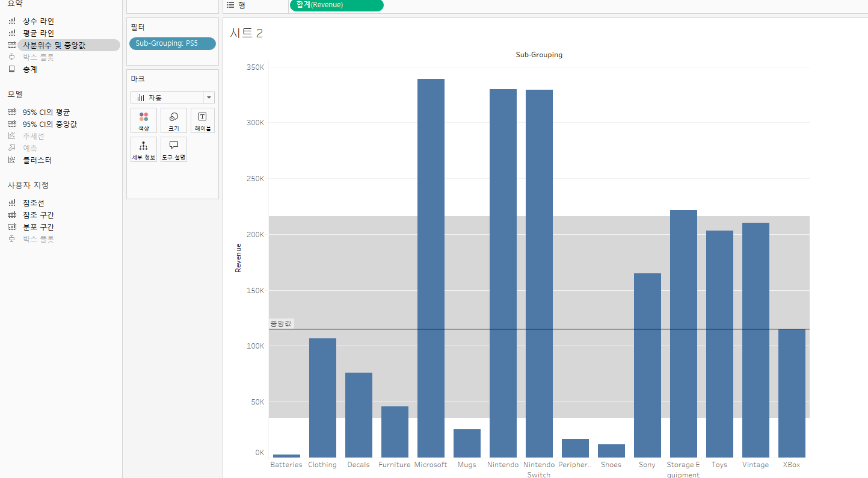The height and width of the screenshot is (478, 868).
Task: Choose the 95% CI의 평균 model
Action: 46,112
